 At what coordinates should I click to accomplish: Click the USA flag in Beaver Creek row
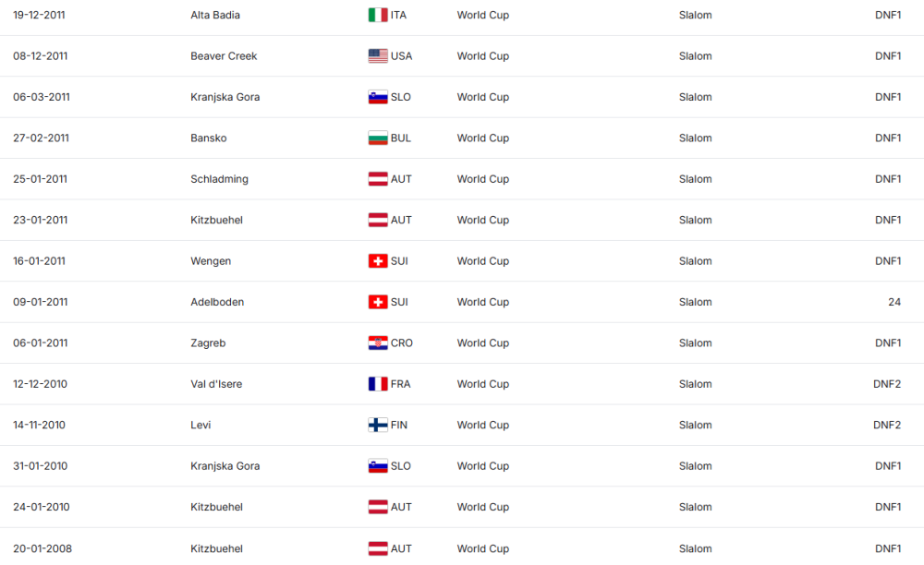(378, 56)
